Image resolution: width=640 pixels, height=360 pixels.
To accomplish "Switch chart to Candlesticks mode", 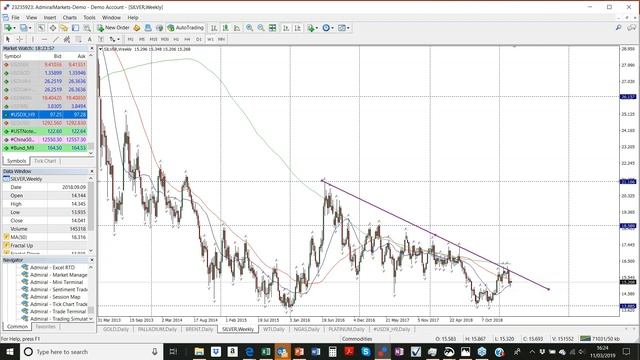I will (225, 28).
